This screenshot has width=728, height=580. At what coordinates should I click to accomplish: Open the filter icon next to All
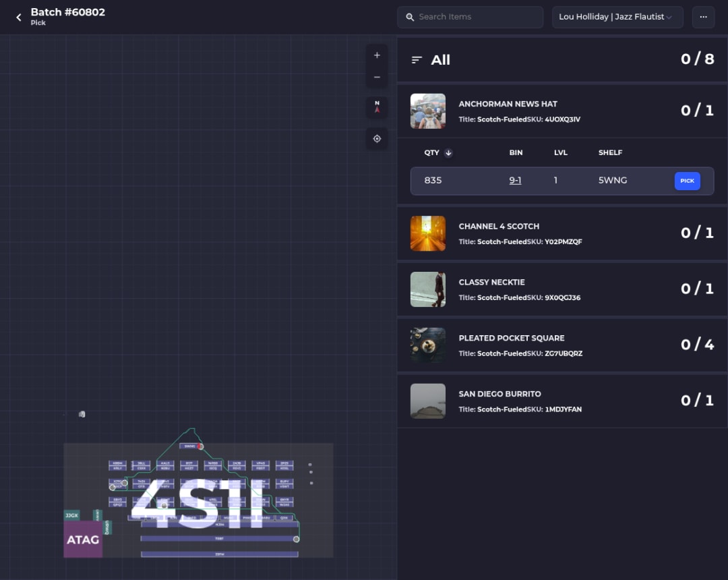(x=417, y=60)
